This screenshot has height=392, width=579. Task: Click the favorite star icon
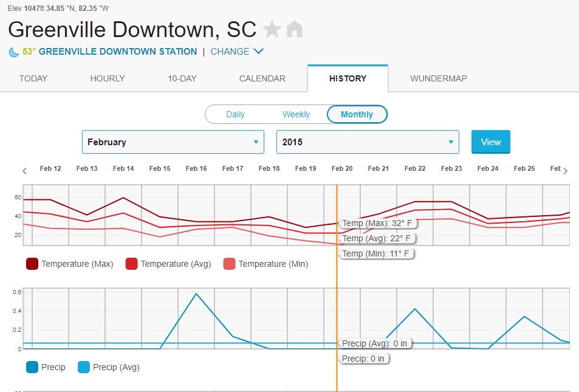coord(273,29)
